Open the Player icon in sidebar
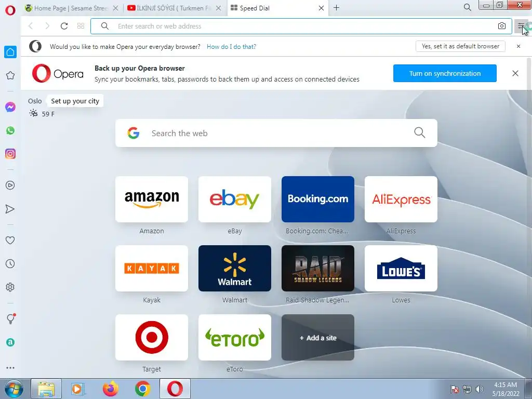The width and height of the screenshot is (532, 399). click(10, 185)
